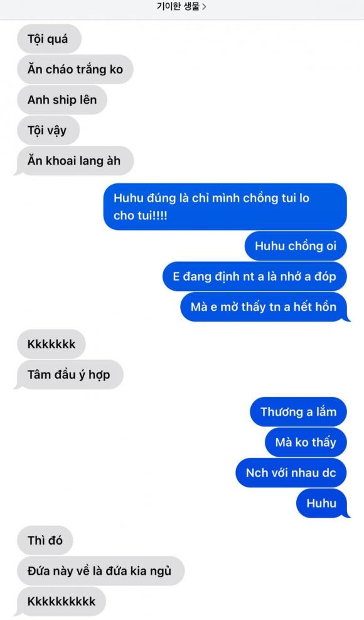364x620 pixels.
Task: Tap the "Nch với nhau dc" bubble
Action: point(291,472)
